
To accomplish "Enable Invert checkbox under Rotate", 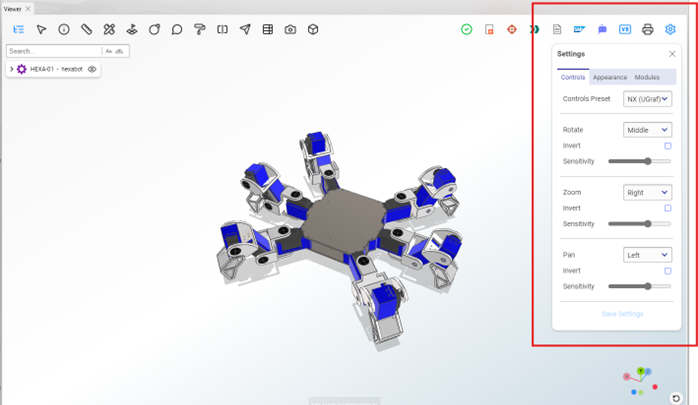I will coord(667,146).
